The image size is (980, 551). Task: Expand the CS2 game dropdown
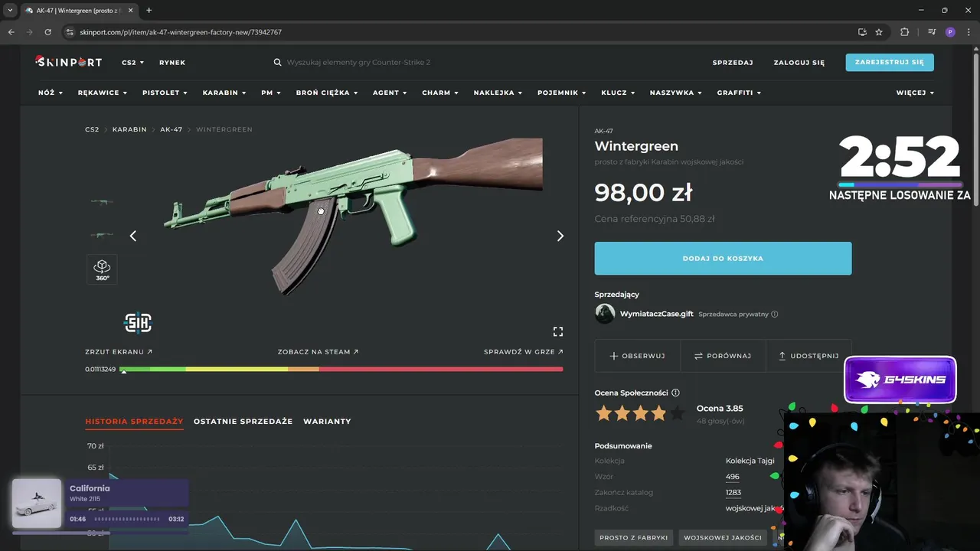pyautogui.click(x=133, y=62)
